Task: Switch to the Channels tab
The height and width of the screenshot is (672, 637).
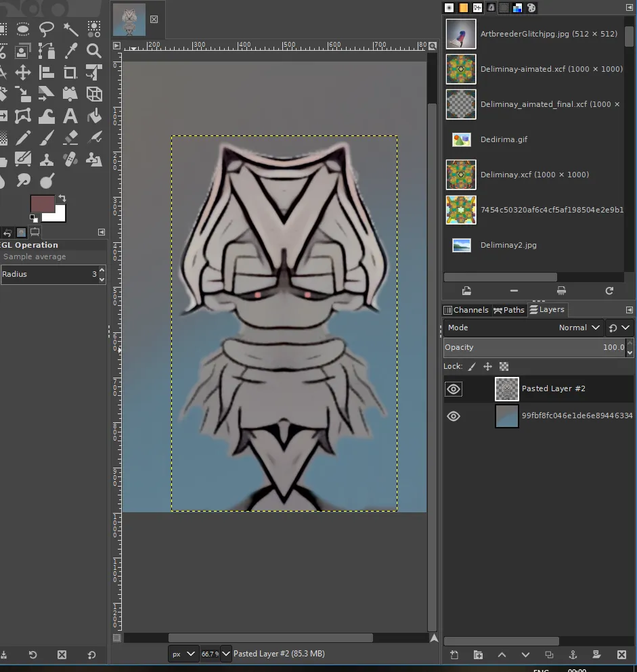Action: tap(466, 310)
